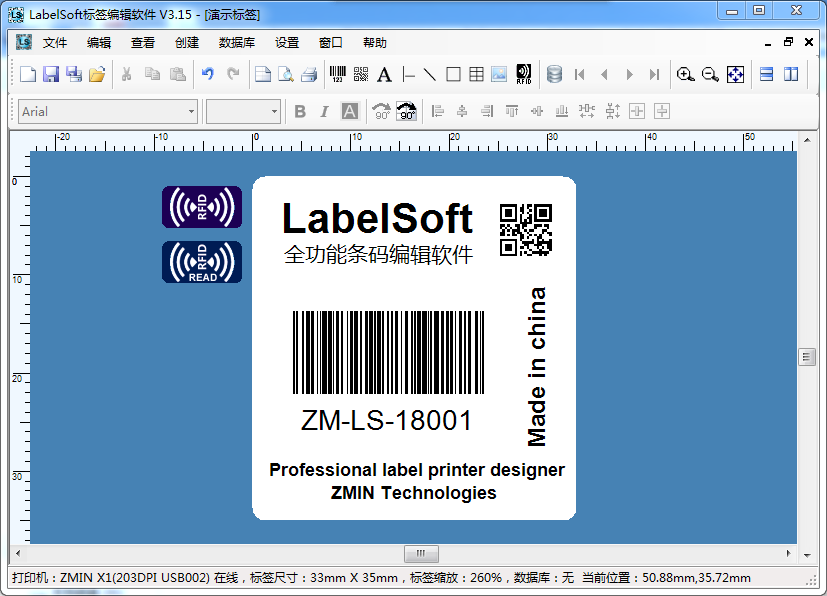
Task: Print the label with the printer icon
Action: click(x=309, y=74)
